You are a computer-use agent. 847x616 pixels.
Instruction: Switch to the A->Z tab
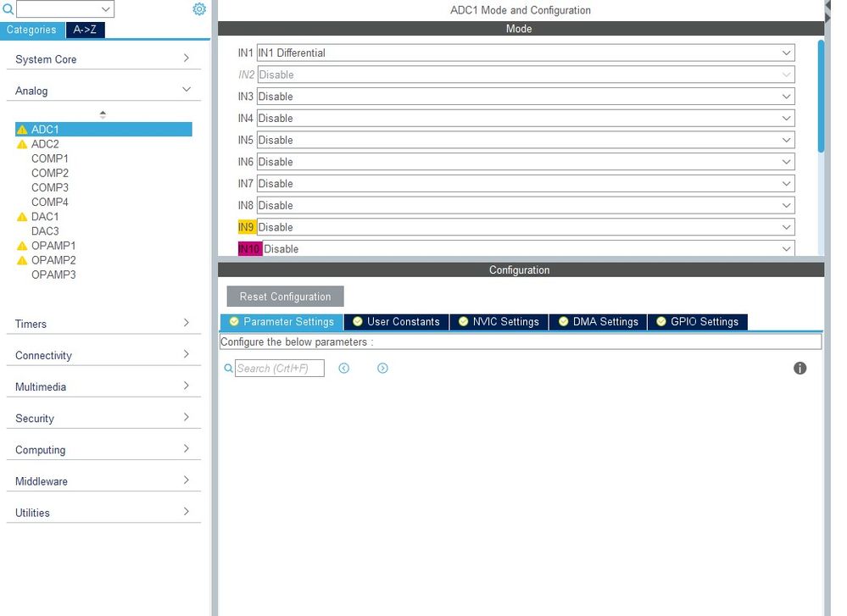(x=86, y=30)
